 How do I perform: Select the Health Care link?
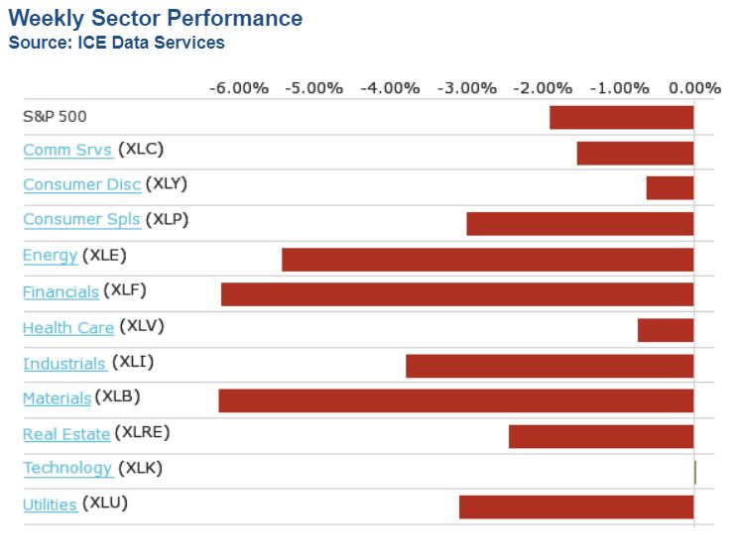click(68, 328)
